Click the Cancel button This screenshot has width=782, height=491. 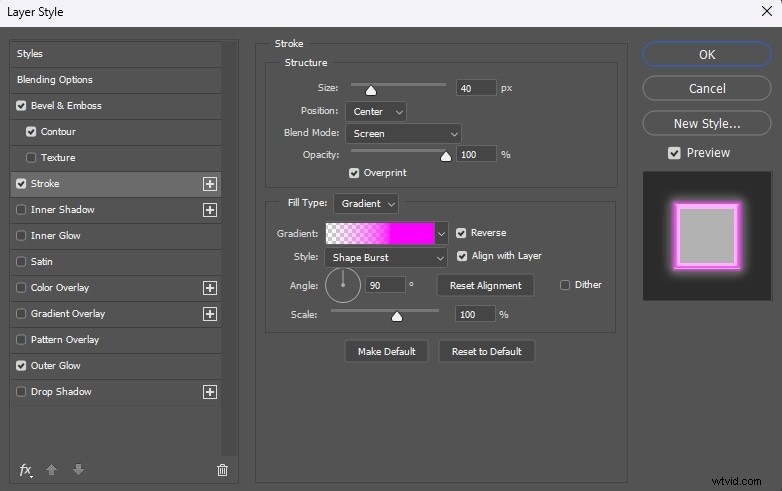click(x=707, y=88)
